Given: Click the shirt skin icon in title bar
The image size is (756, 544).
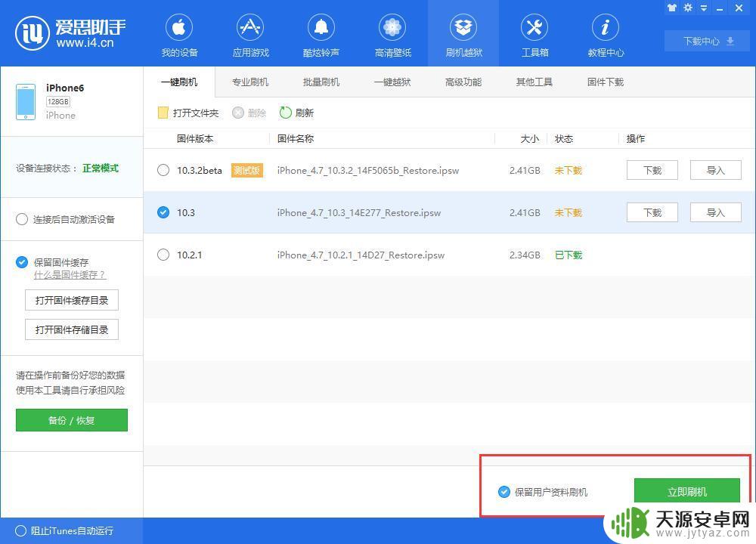Looking at the screenshot, I should [671, 8].
